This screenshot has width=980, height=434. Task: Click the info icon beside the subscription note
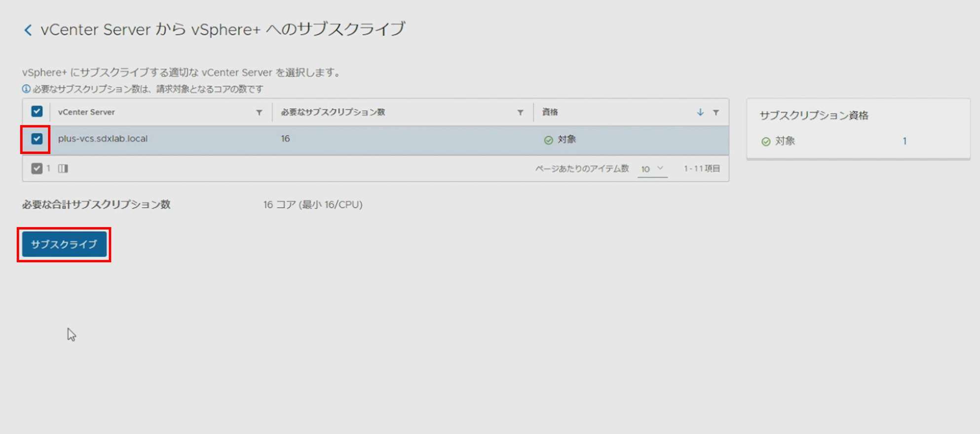point(26,89)
